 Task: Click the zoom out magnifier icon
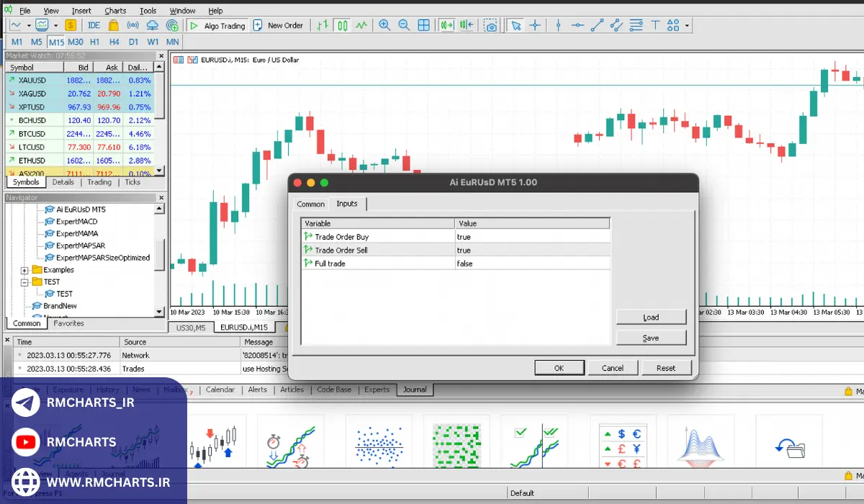tap(404, 25)
